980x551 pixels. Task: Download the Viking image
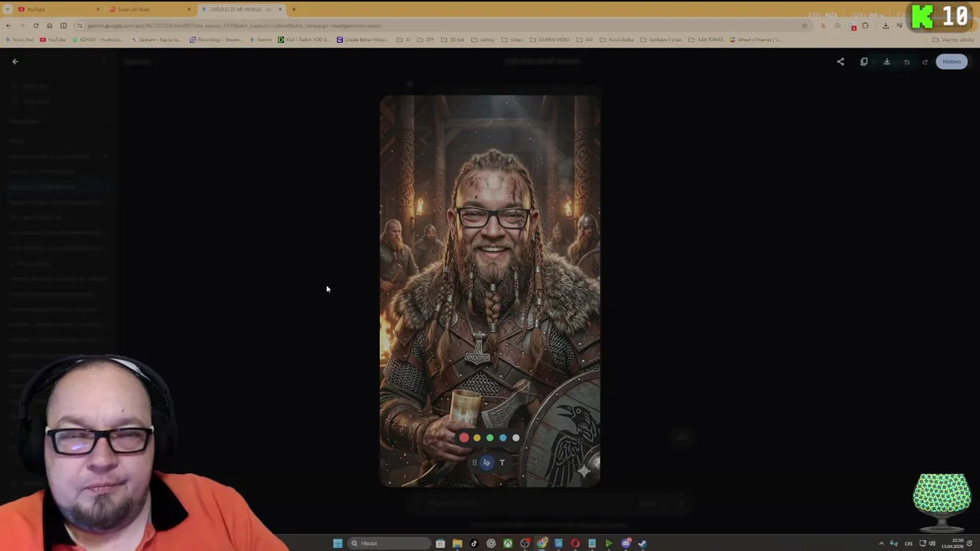[x=887, y=62]
